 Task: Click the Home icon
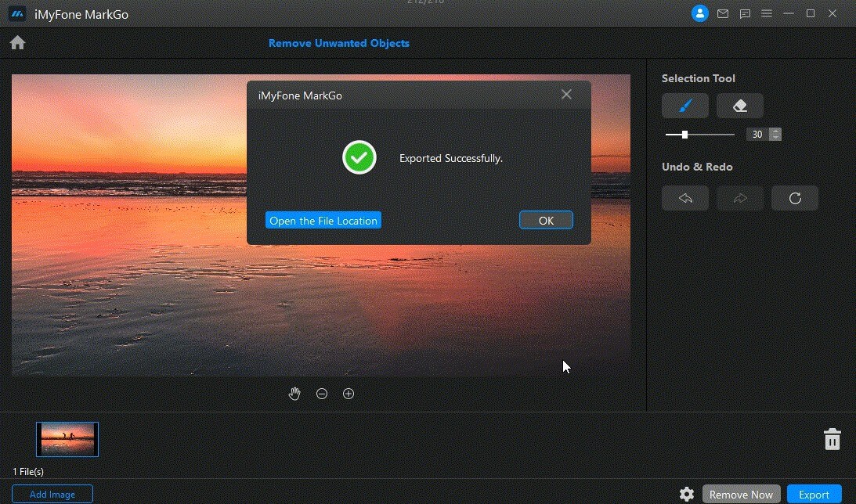(17, 42)
